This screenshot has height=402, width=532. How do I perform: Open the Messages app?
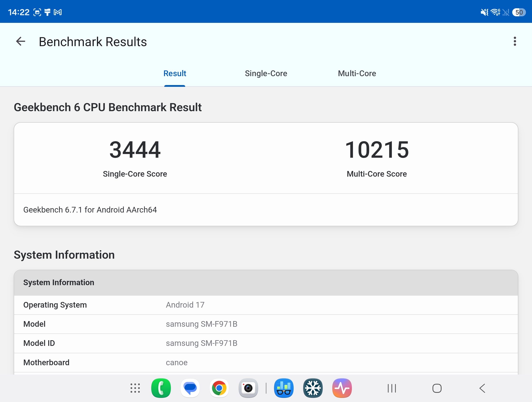(x=190, y=388)
